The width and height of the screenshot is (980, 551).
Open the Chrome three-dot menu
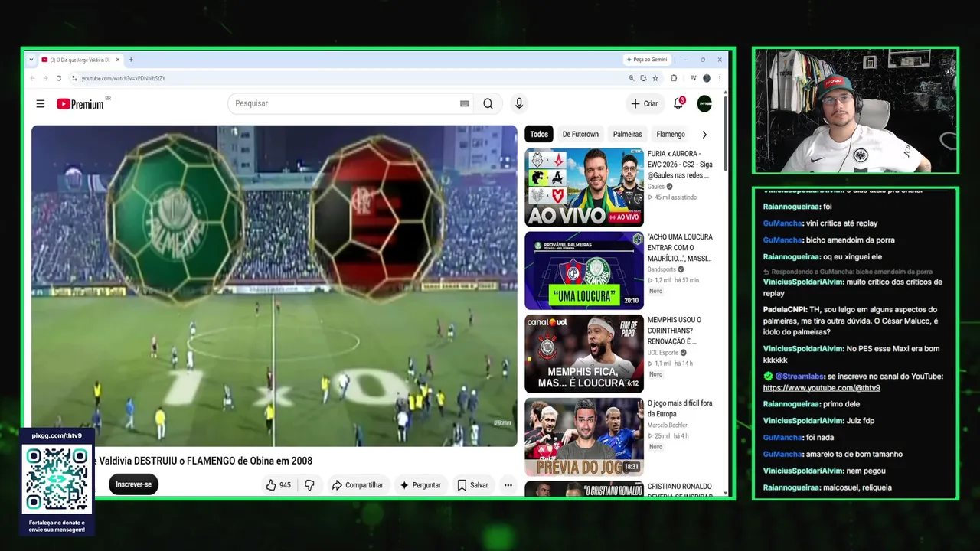(720, 78)
